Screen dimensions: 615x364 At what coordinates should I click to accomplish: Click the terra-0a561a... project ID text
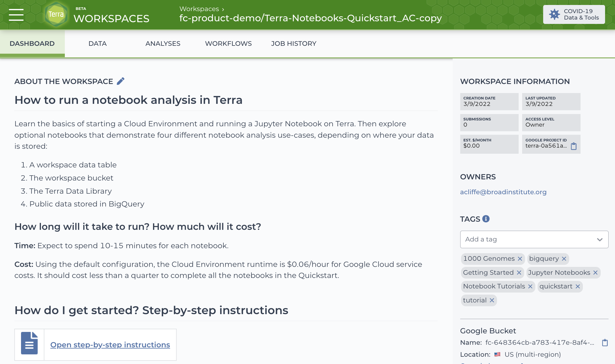546,146
